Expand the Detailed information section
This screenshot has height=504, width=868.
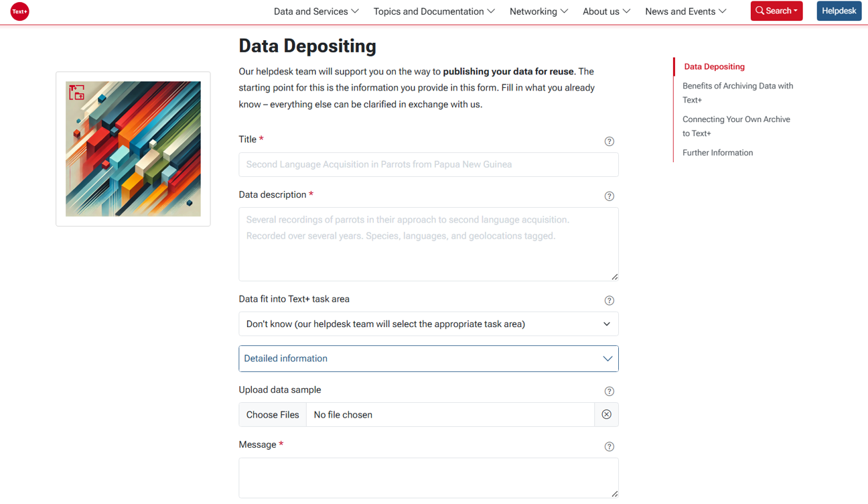(x=429, y=359)
